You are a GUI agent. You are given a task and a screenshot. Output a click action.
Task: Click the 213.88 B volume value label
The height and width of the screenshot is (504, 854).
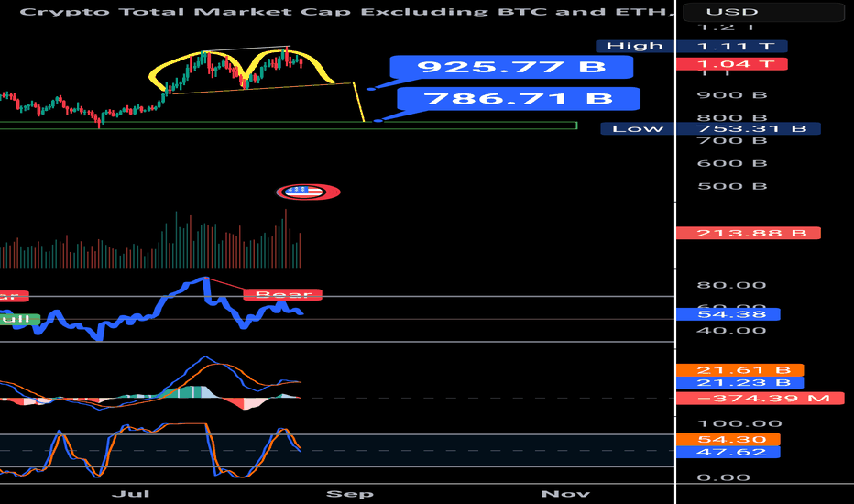pyautogui.click(x=748, y=233)
